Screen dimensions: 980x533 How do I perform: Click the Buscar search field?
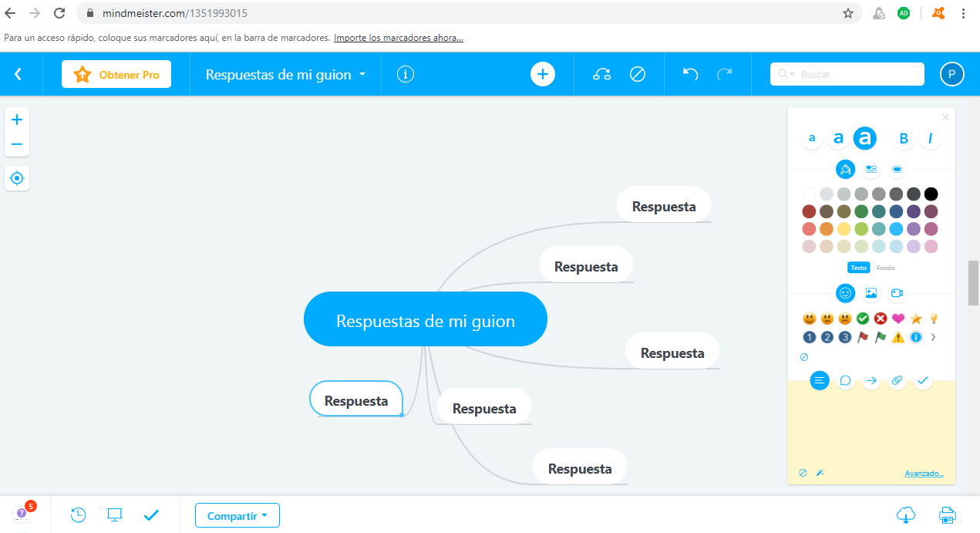[847, 74]
